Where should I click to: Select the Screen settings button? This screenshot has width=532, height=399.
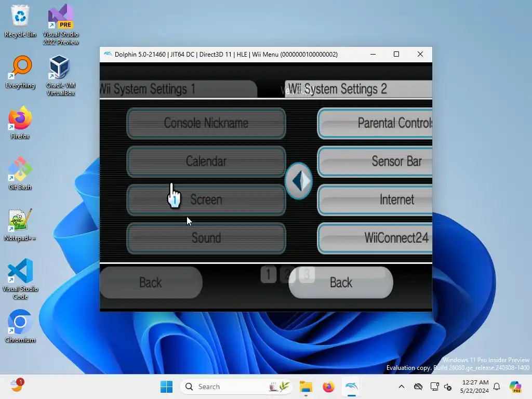(x=206, y=200)
